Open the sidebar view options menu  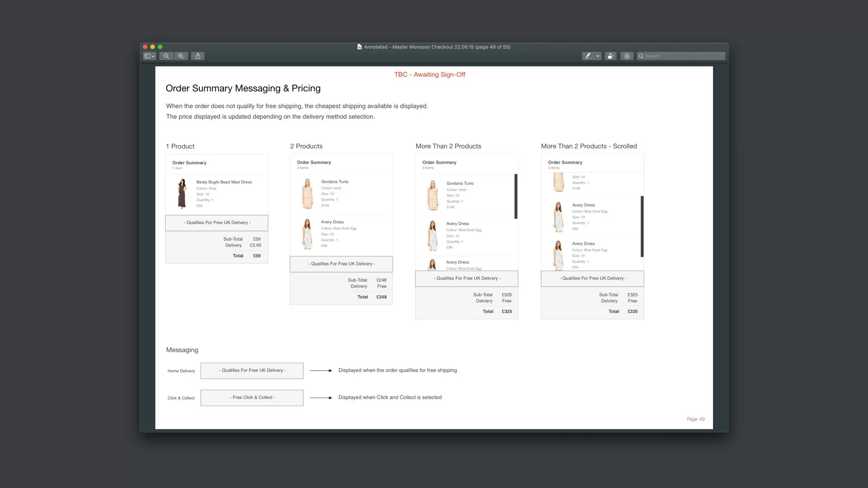click(149, 56)
